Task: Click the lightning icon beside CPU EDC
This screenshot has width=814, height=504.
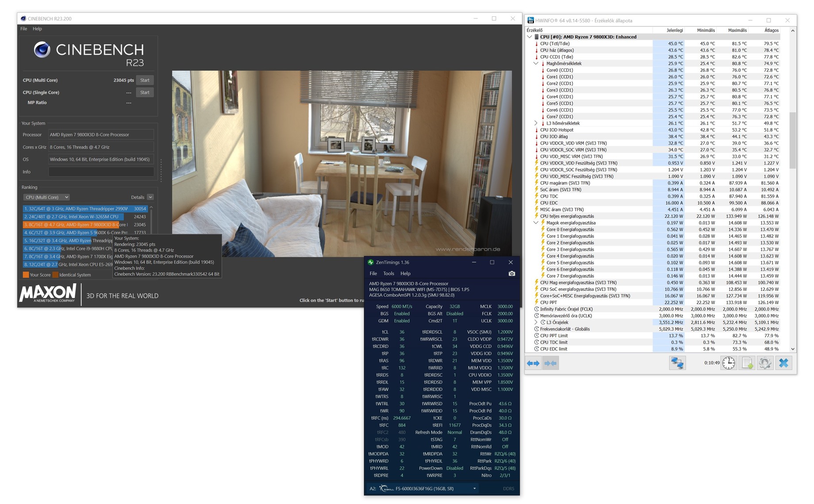Action: (x=536, y=203)
